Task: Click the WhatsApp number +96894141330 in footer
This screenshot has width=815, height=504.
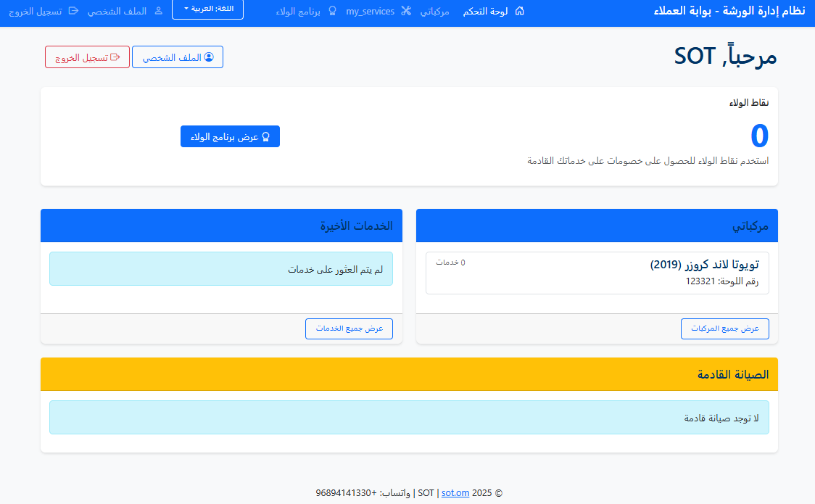Action: pyautogui.click(x=346, y=493)
